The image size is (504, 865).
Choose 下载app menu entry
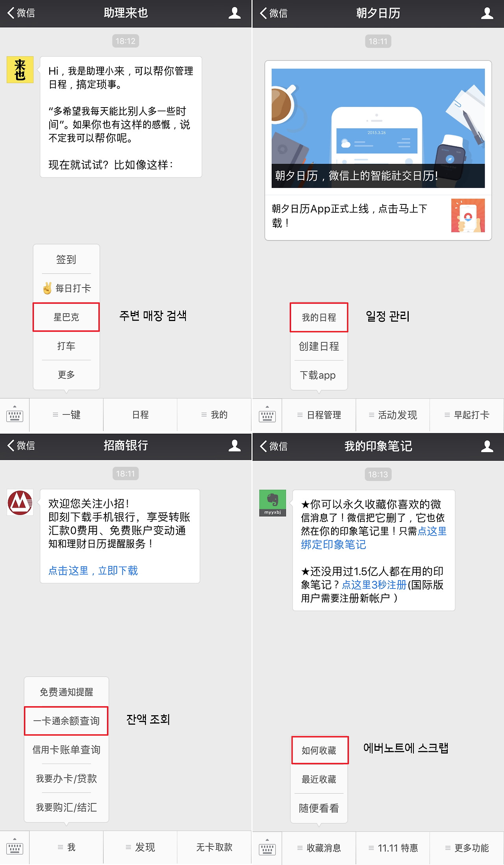[319, 375]
